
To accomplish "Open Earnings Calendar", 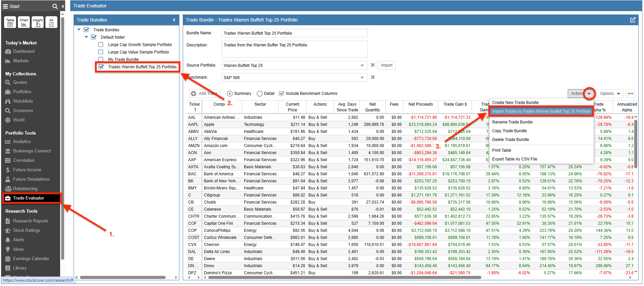I will pos(27,259).
